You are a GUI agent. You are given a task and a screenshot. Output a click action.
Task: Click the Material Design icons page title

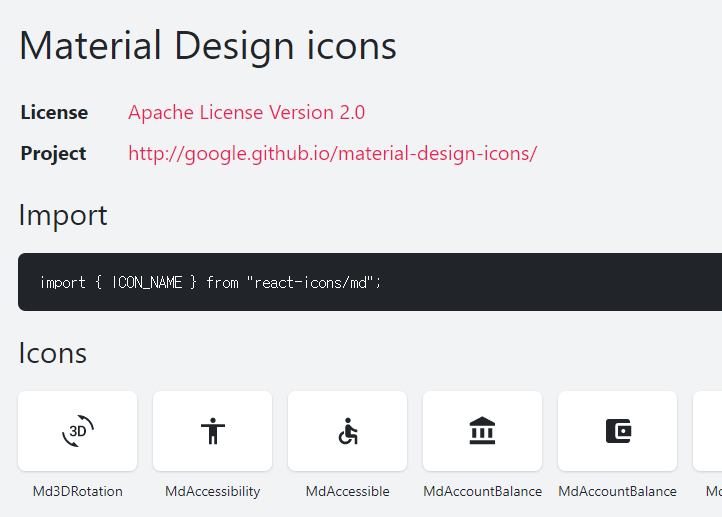point(208,46)
